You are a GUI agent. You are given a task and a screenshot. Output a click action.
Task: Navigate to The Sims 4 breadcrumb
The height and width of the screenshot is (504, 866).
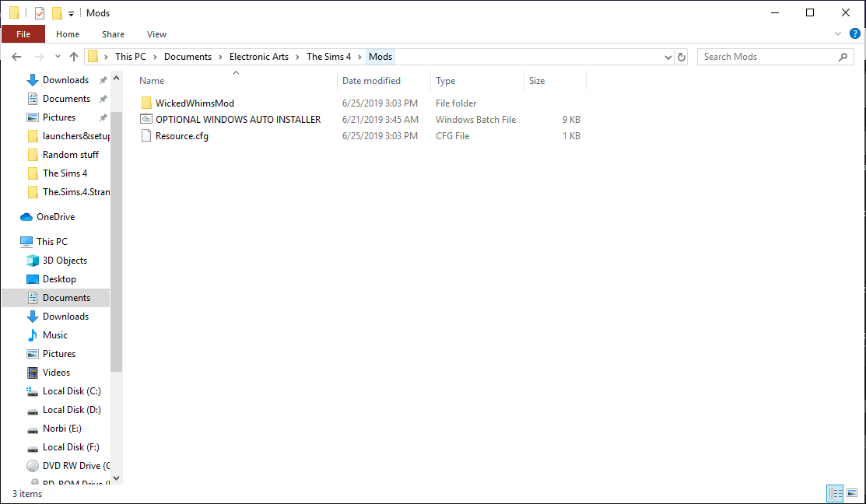tap(328, 57)
